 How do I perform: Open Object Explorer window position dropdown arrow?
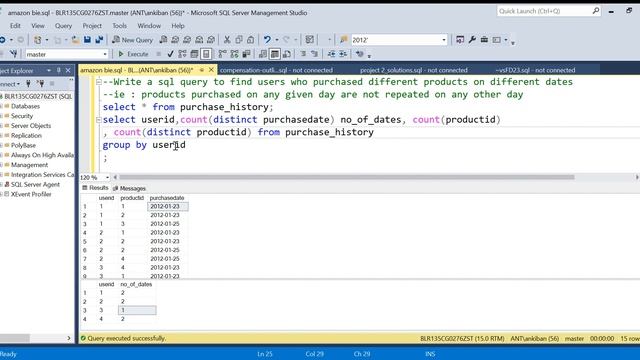(x=49, y=70)
